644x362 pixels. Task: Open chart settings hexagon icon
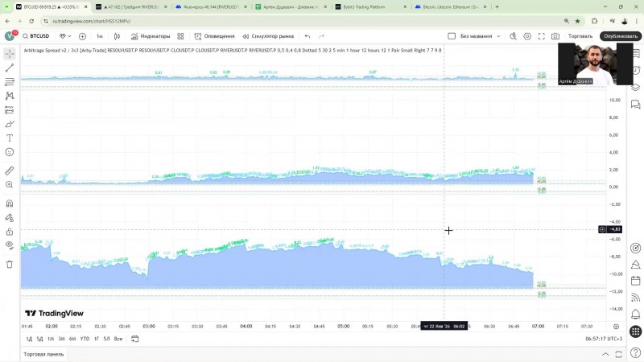pos(527,36)
